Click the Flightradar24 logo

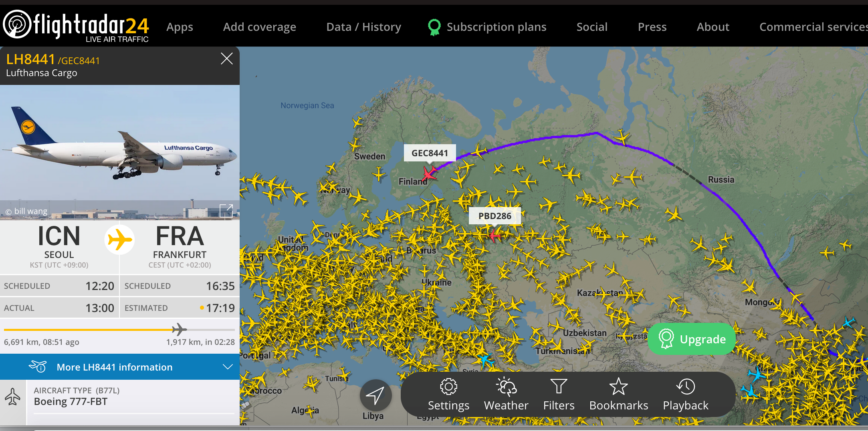(76, 26)
